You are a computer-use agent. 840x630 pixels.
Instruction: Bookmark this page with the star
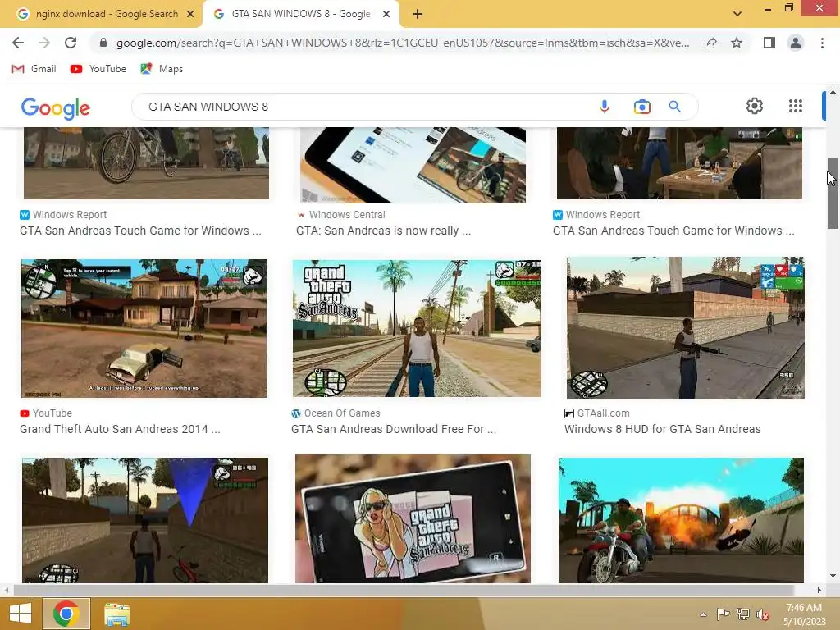(x=737, y=43)
